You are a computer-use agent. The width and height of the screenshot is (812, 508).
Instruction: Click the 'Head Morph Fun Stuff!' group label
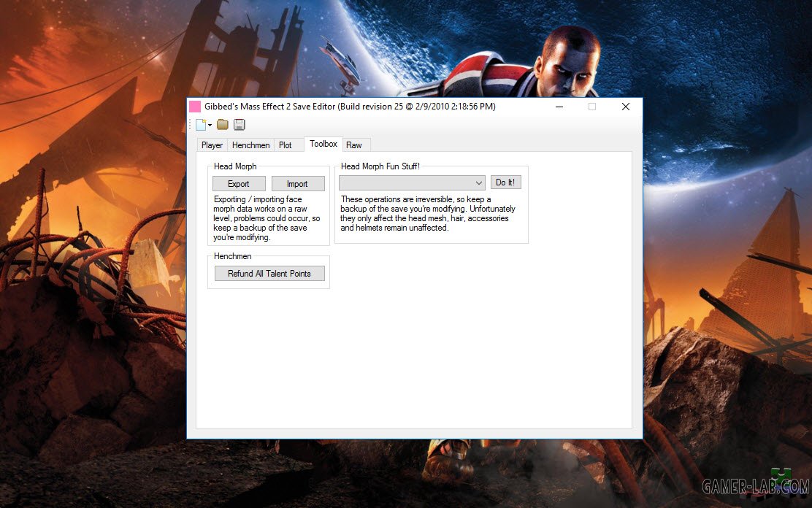380,166
